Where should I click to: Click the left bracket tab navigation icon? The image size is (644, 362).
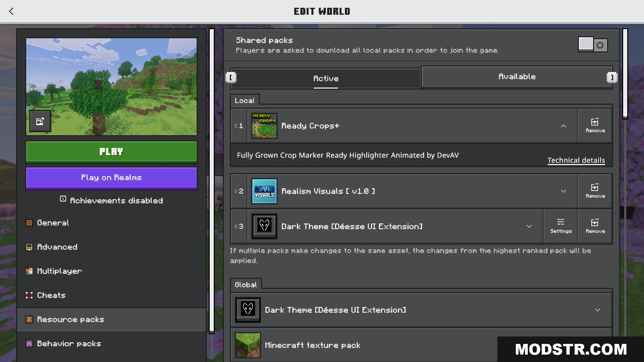[231, 77]
